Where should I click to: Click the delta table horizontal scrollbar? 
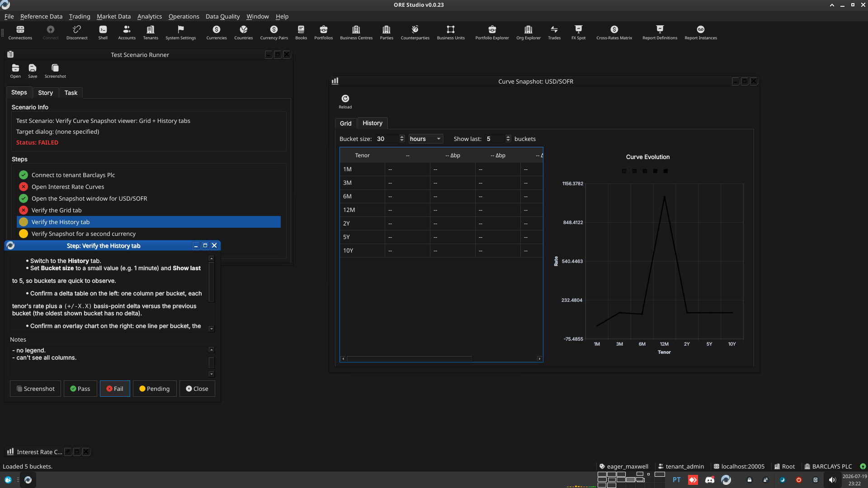pos(410,359)
